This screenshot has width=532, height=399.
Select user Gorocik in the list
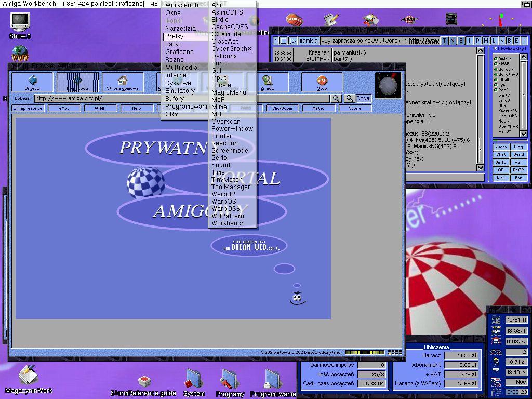506,69
